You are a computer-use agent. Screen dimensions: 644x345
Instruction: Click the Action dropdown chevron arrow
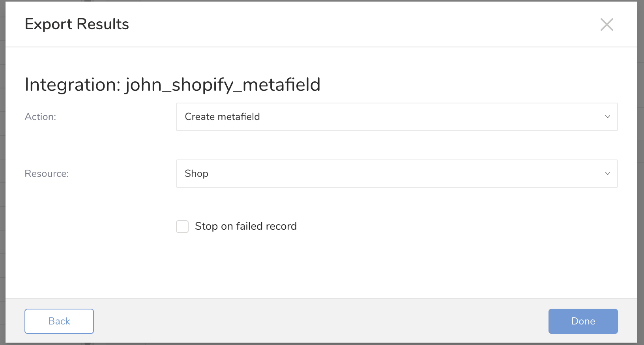point(607,117)
